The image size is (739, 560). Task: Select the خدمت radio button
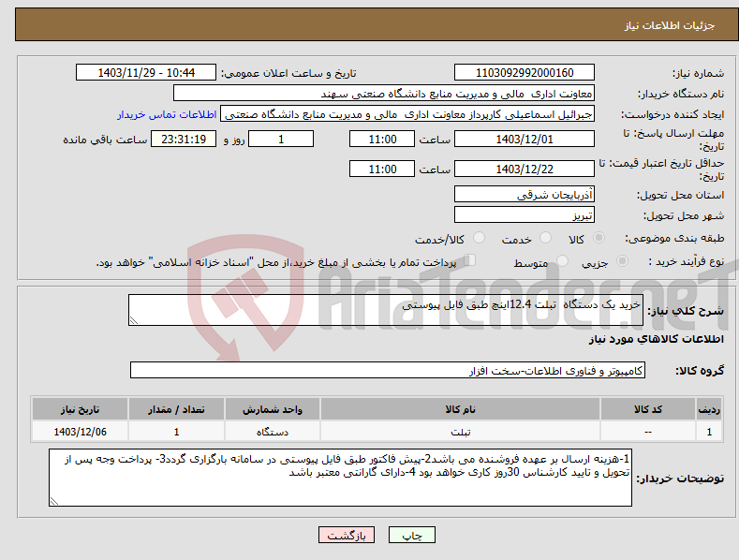coord(545,238)
